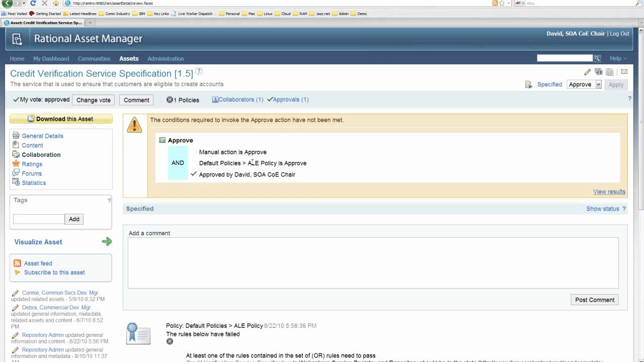This screenshot has width=644, height=362.
Task: Click the policy certificate ribbon icon
Action: click(138, 333)
